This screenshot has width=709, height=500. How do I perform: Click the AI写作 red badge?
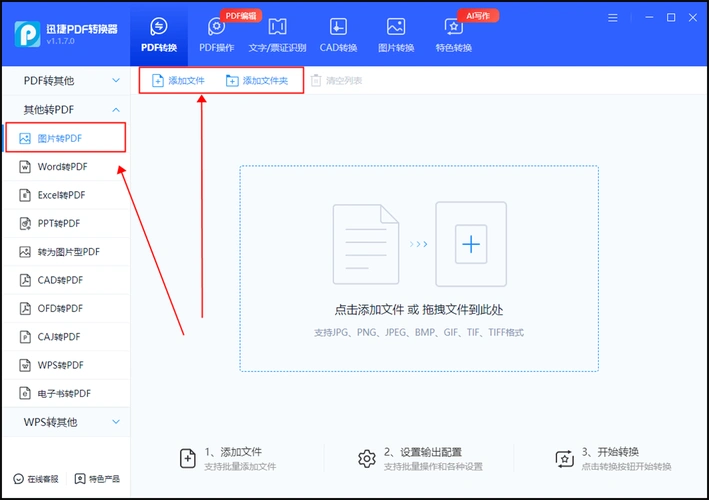click(x=478, y=16)
